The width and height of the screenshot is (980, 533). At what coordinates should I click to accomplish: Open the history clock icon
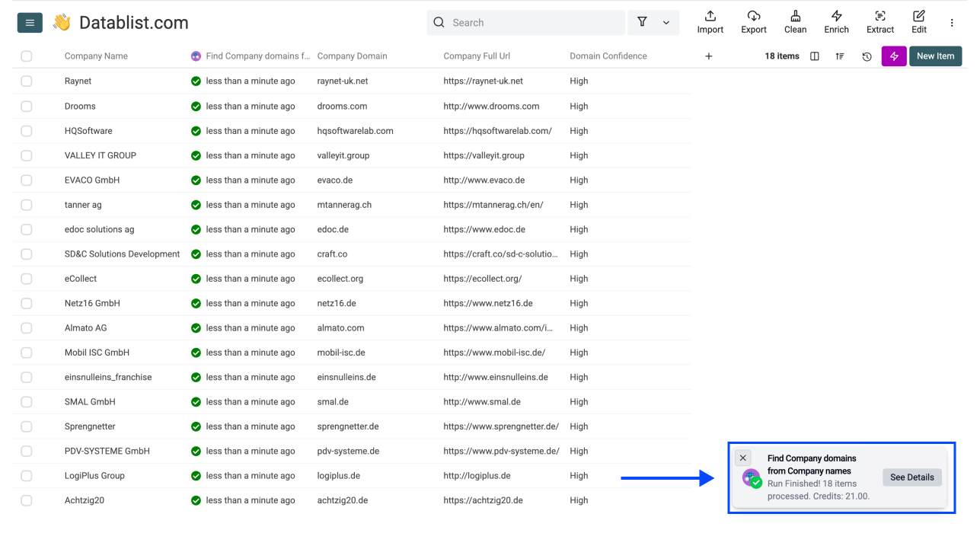tap(867, 56)
